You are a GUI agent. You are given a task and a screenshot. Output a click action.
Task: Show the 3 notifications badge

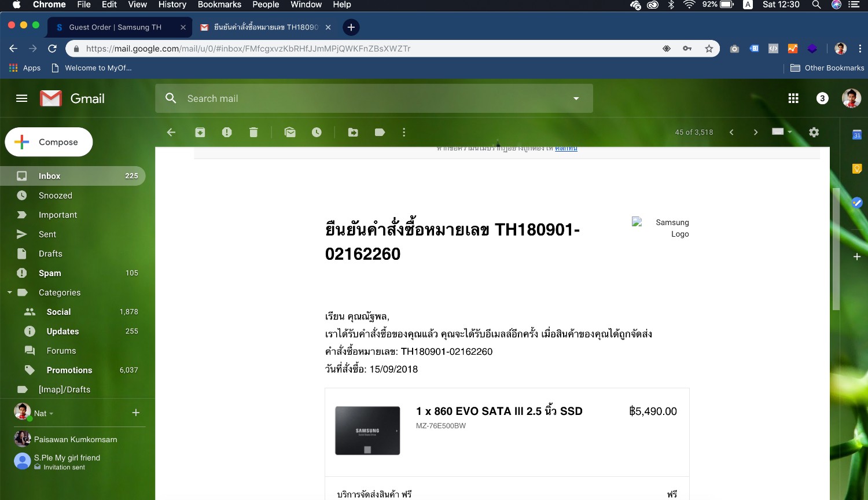pyautogui.click(x=822, y=98)
